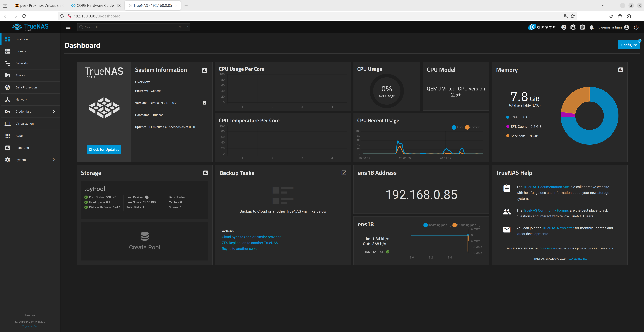This screenshot has height=332, width=644.
Task: Click the Datasets sidebar icon
Action: click(8, 63)
